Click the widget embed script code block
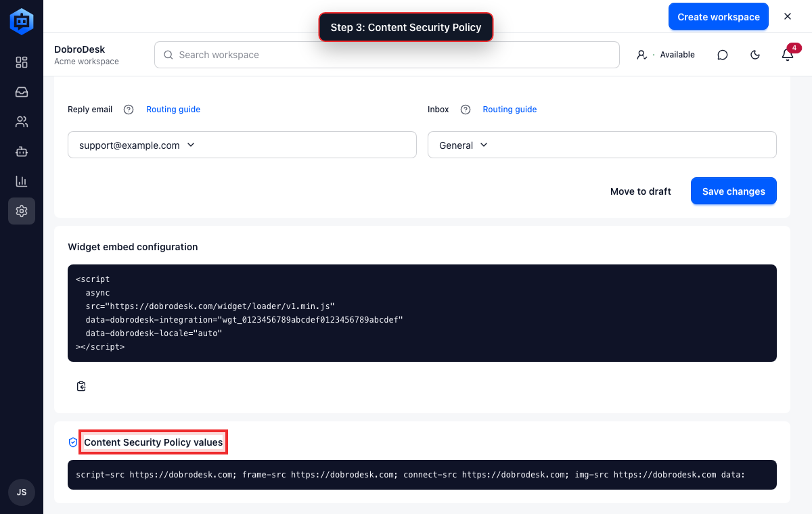This screenshot has width=812, height=514. (x=422, y=313)
